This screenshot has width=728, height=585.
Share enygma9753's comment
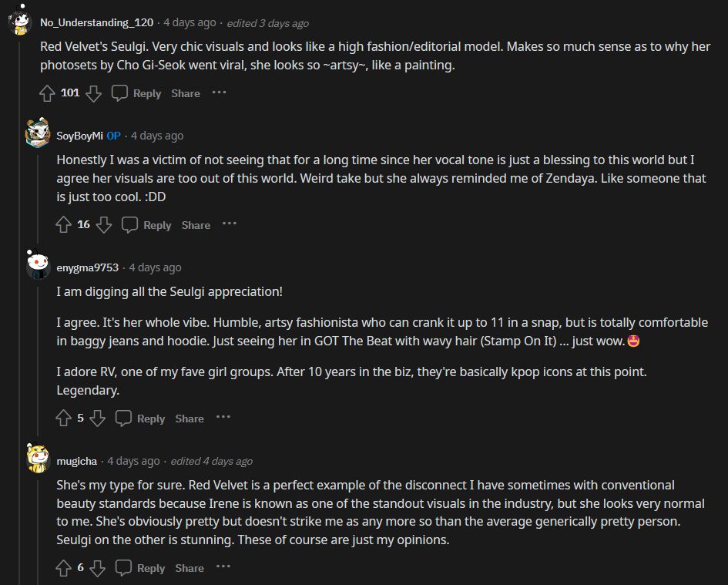coord(190,419)
